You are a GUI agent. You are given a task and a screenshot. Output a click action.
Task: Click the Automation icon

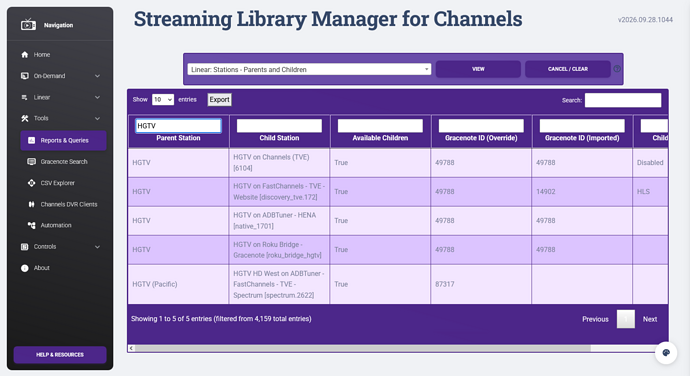coord(31,225)
